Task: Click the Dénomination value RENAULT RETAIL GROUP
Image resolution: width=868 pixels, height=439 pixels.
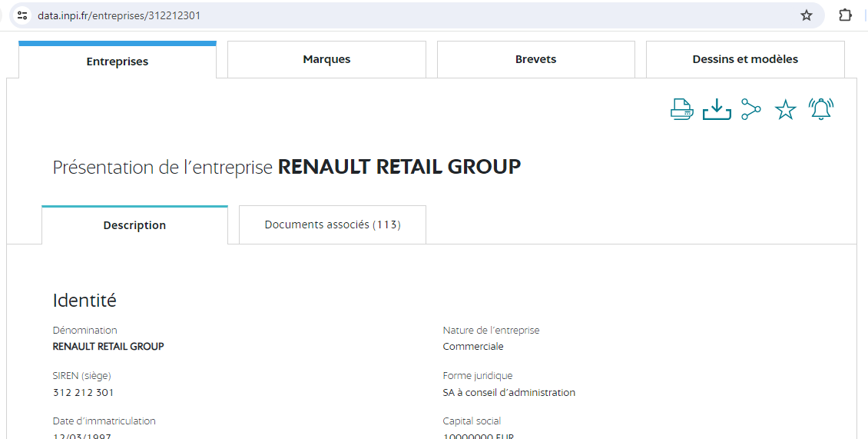Action: pyautogui.click(x=108, y=347)
